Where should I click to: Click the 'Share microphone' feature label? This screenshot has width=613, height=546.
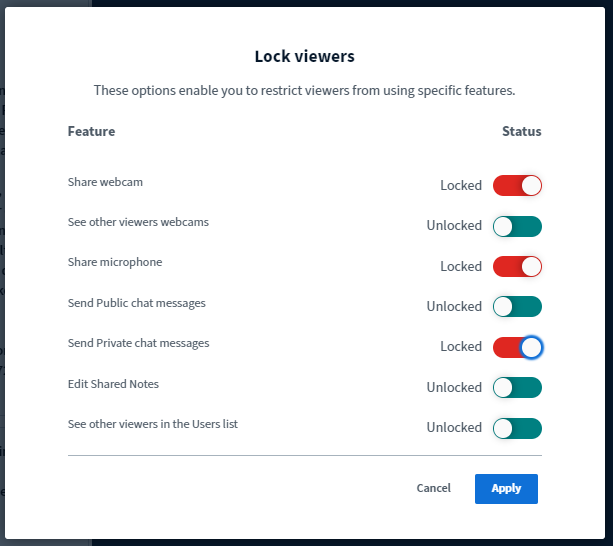(x=114, y=262)
